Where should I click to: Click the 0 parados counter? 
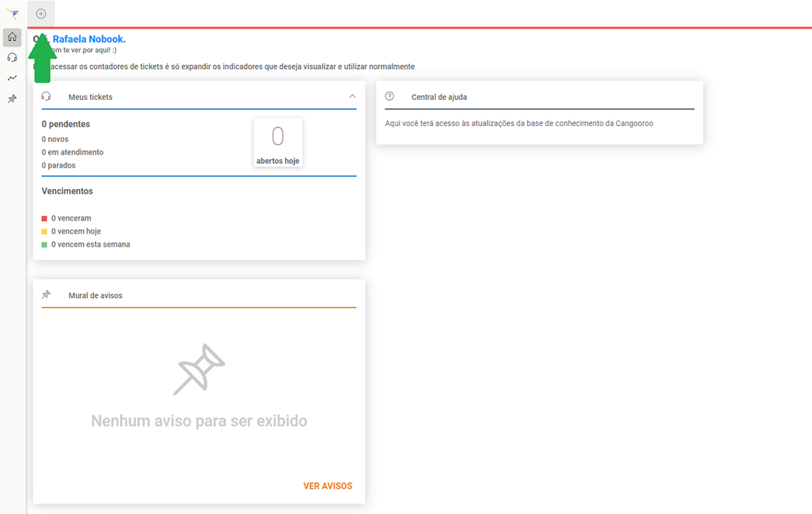[58, 165]
